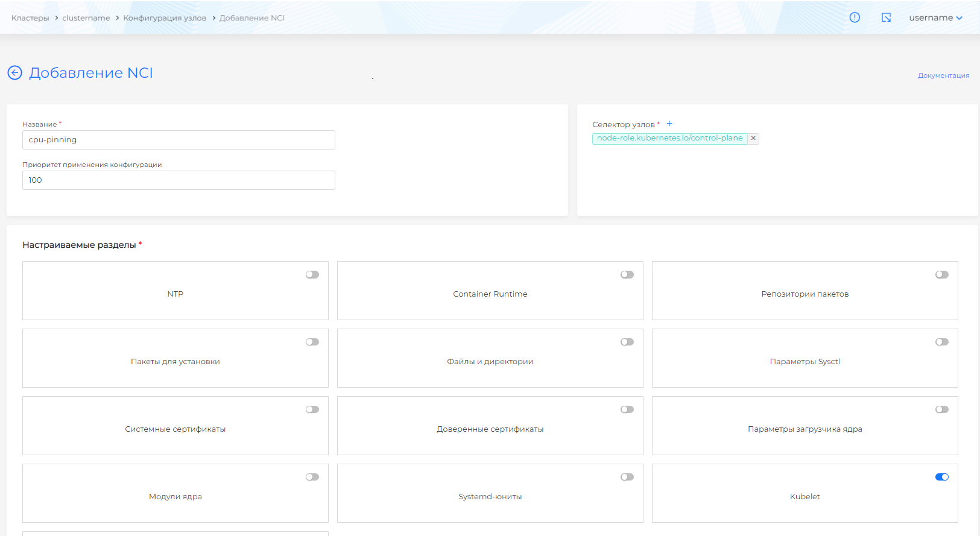Disable the Kubelet section toggle

pos(941,477)
